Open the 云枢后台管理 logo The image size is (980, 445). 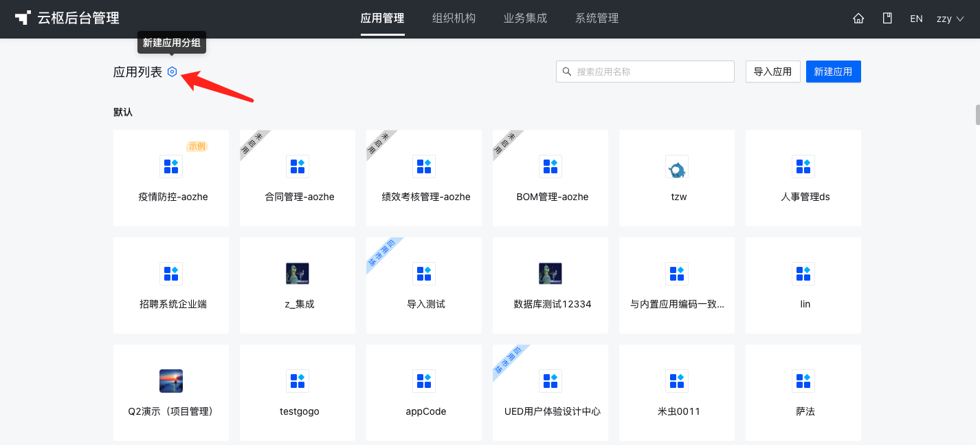[x=67, y=19]
